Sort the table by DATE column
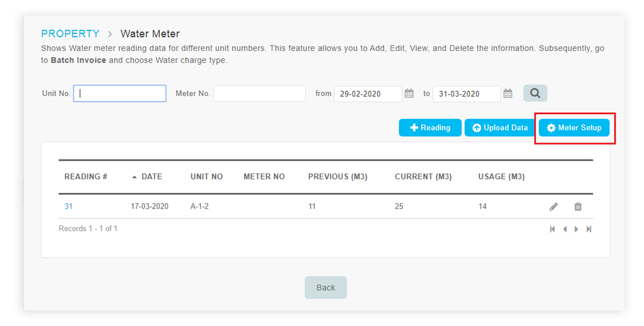Screen dimensions: 644x326 point(147,177)
